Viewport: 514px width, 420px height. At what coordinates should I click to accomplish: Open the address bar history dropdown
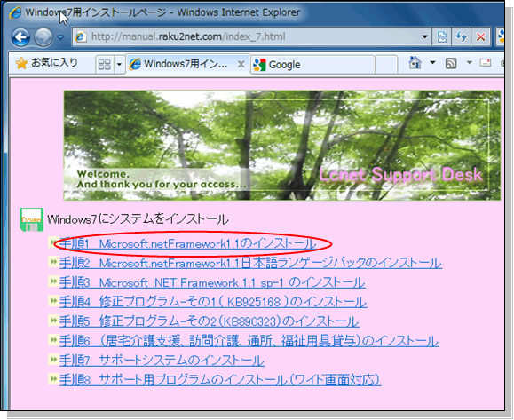tap(424, 36)
